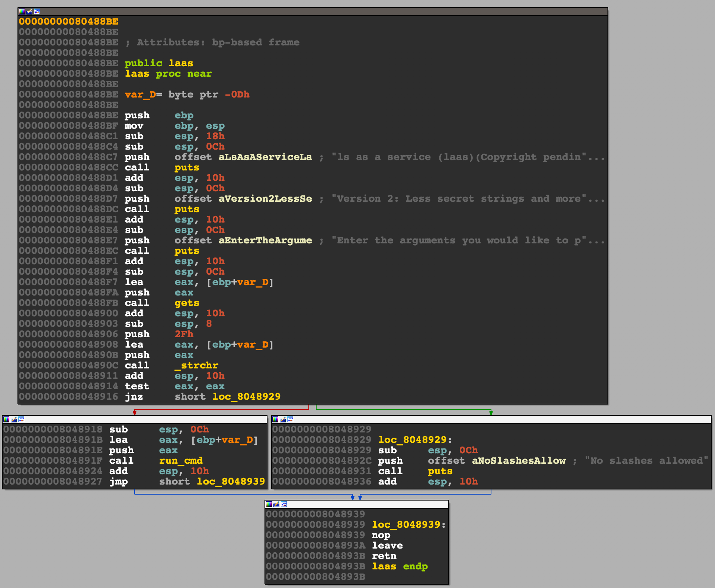This screenshot has width=715, height=588.
Task: Click edit pencil icon on loc_8048939 exit block
Action: coord(276,504)
